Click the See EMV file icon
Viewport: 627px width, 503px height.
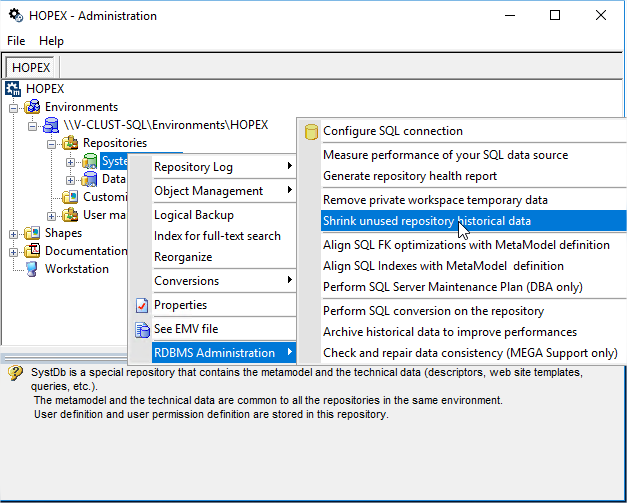[x=142, y=329]
